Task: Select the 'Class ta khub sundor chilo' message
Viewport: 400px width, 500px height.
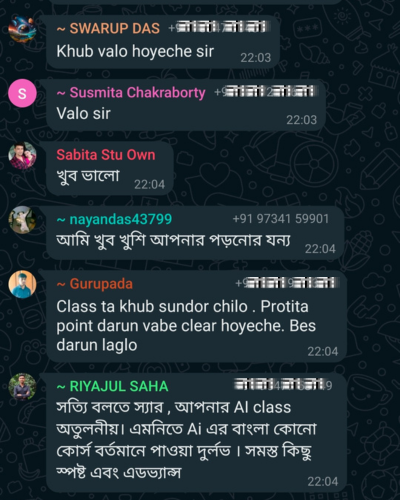Action: [x=197, y=316]
